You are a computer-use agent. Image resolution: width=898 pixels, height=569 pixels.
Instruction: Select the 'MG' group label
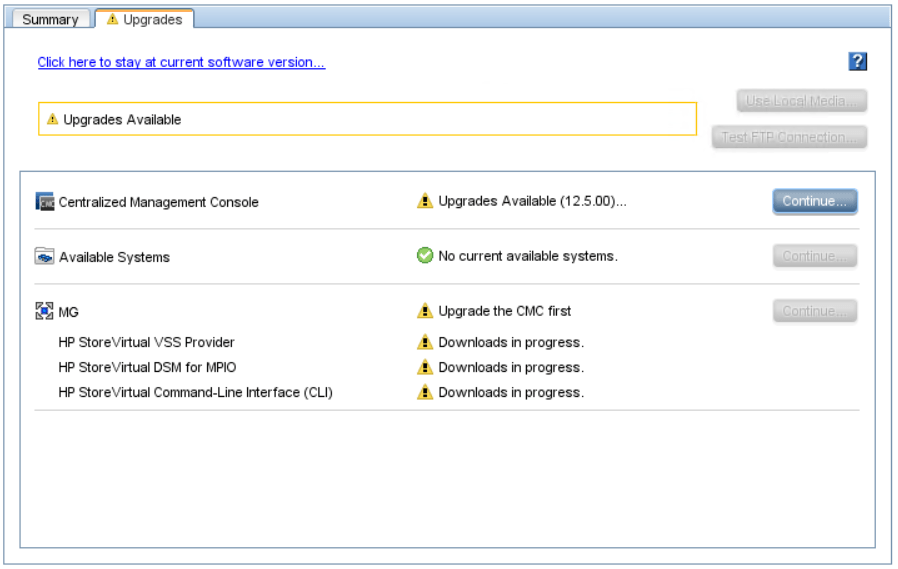(69, 312)
